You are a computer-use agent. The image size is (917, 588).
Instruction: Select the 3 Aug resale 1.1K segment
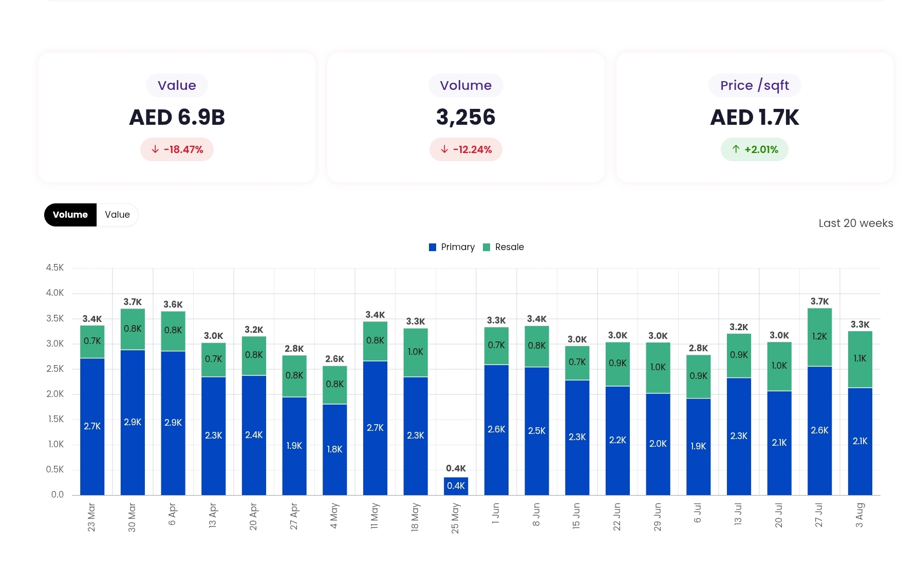[860, 359]
